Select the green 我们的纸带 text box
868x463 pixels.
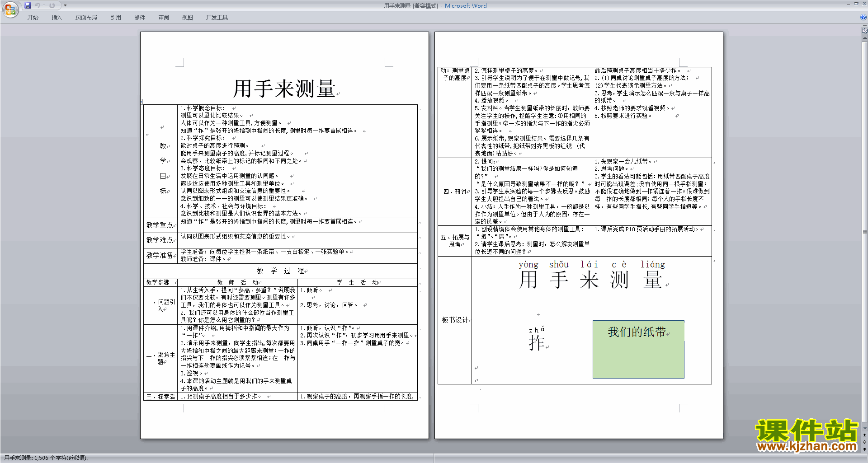pyautogui.click(x=638, y=349)
